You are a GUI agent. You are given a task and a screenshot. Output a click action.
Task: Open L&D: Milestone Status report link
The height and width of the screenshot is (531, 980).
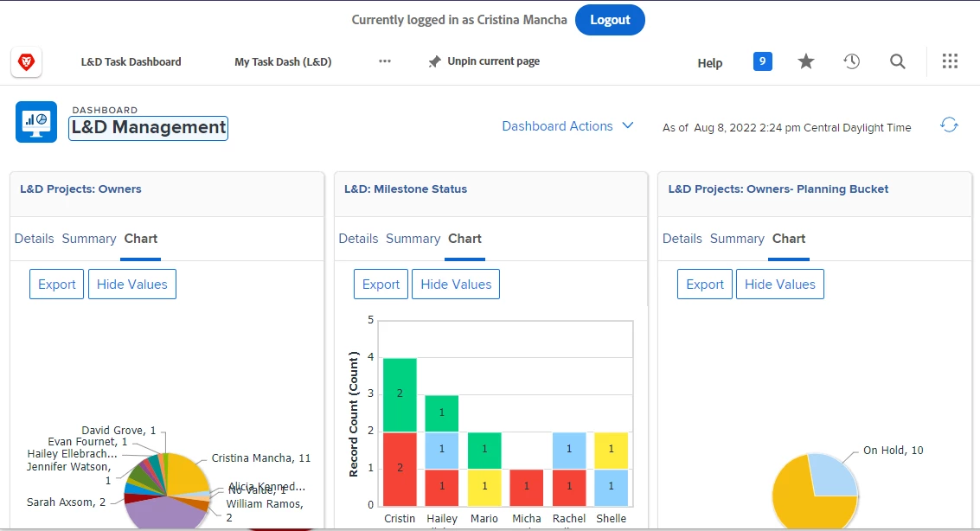[x=406, y=189]
